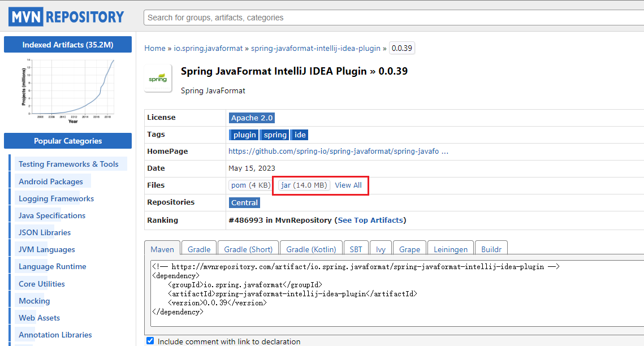Image resolution: width=644 pixels, height=346 pixels.
Task: Open the ide tag
Action: click(x=300, y=135)
